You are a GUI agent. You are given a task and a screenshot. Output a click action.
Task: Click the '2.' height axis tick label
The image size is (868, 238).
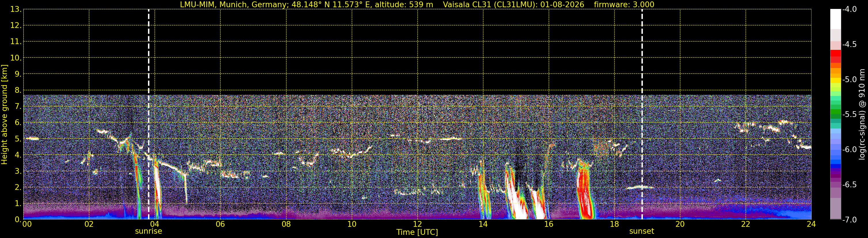pyautogui.click(x=18, y=187)
